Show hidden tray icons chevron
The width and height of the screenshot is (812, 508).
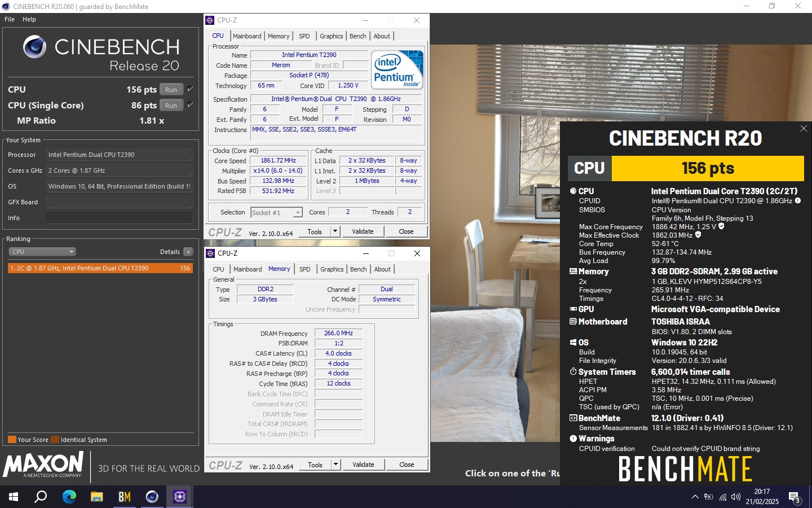click(x=695, y=497)
